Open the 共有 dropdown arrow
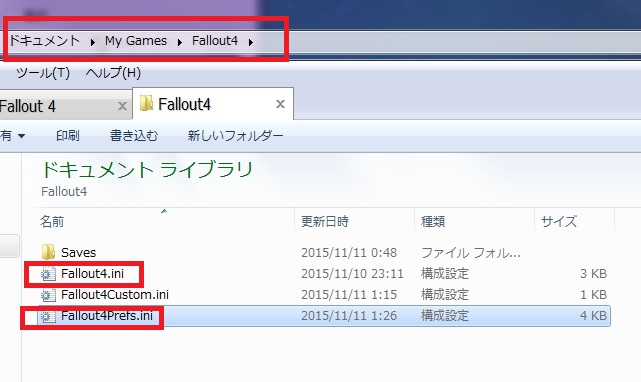 [x=21, y=136]
